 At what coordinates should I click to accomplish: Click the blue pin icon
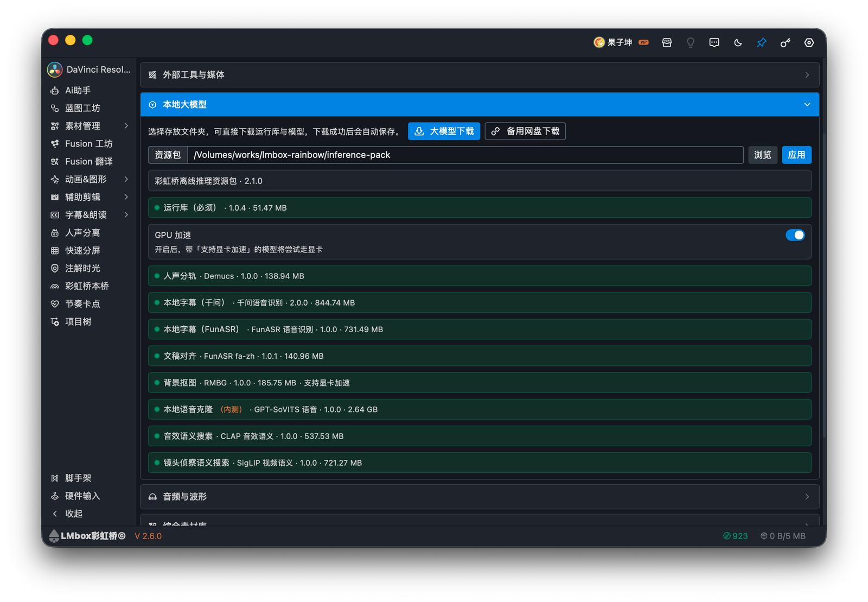point(762,42)
